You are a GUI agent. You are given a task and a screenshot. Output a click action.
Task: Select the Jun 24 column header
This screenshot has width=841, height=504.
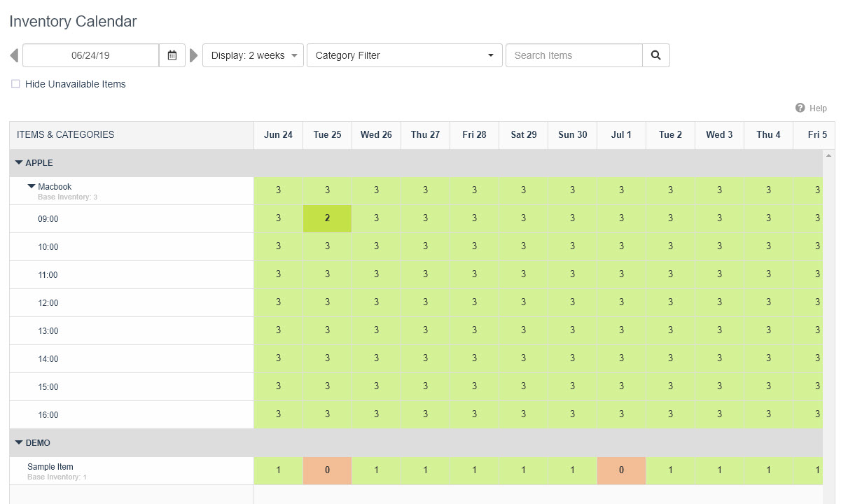[278, 135]
